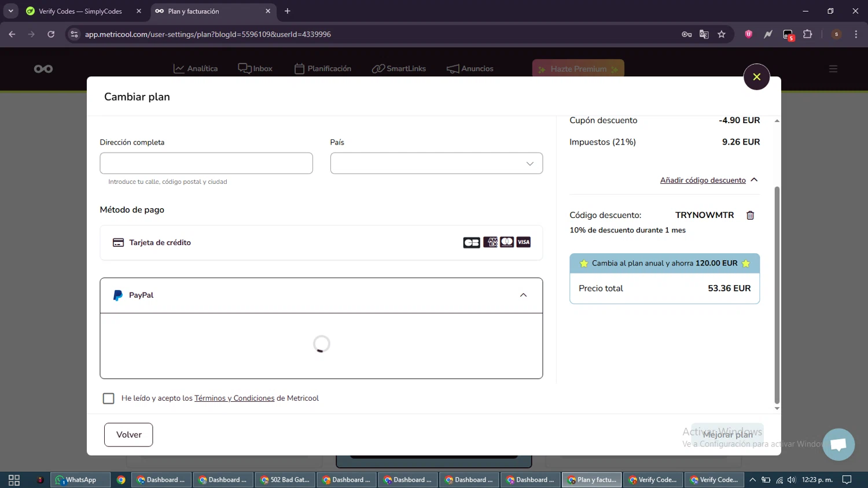This screenshot has width=868, height=488.
Task: Open the Google Translate icon in address bar
Action: 704,34
